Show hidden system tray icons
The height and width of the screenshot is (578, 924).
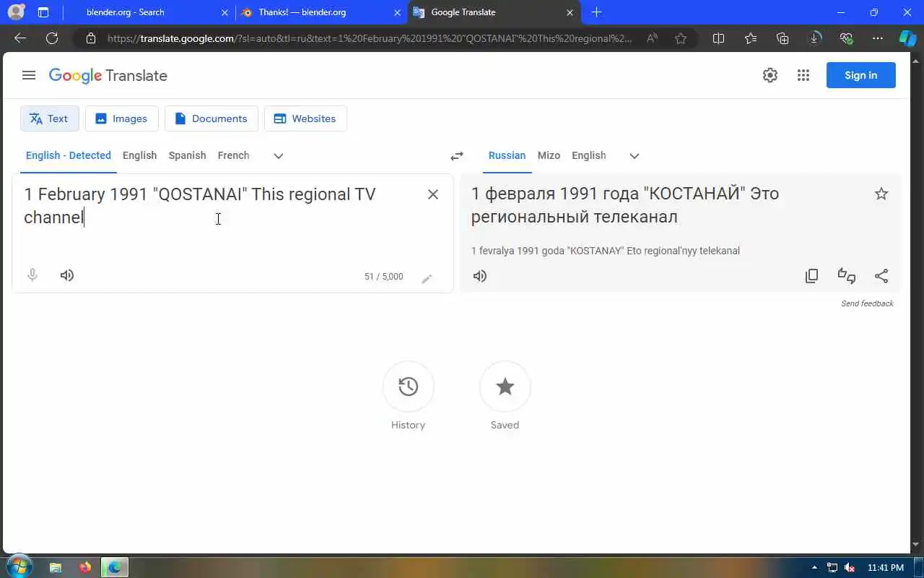tap(815, 567)
